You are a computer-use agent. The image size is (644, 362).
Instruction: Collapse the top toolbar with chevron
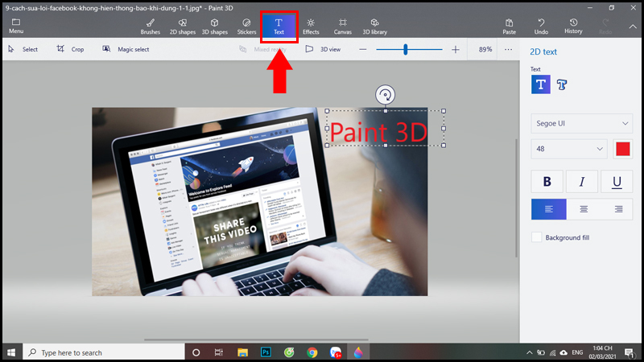pyautogui.click(x=633, y=27)
